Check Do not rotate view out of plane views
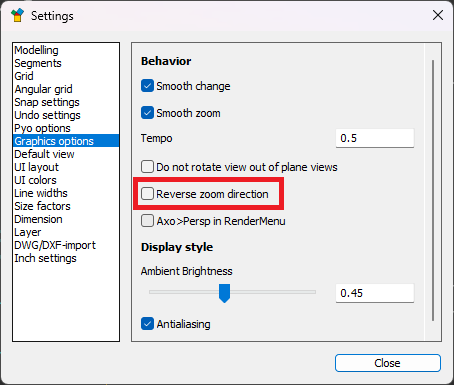 pos(147,167)
